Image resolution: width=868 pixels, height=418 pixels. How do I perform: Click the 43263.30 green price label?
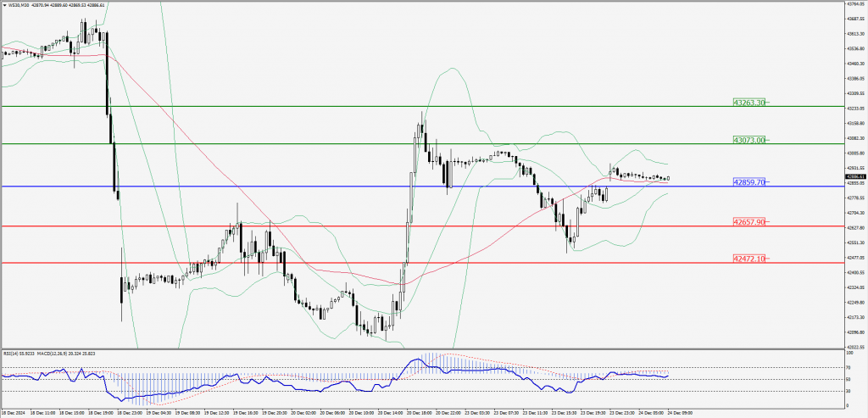point(748,102)
